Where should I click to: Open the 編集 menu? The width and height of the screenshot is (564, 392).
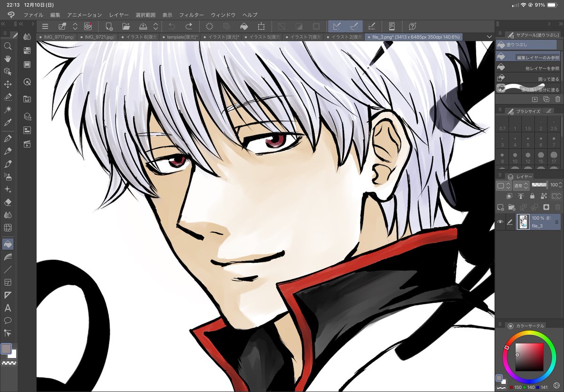[x=55, y=15]
